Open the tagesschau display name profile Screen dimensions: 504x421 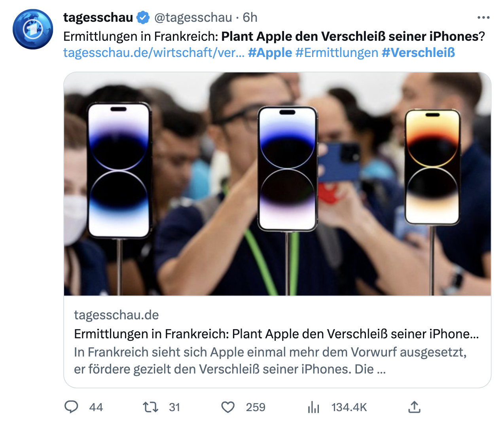[98, 17]
